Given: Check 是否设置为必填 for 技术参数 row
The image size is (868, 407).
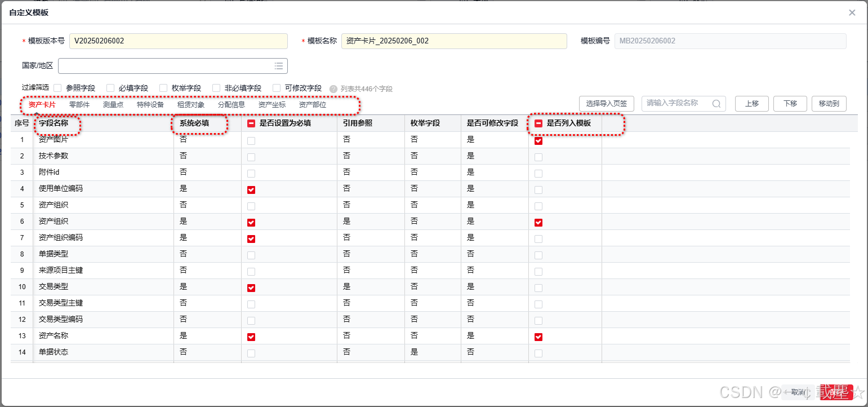Looking at the screenshot, I should 251,157.
